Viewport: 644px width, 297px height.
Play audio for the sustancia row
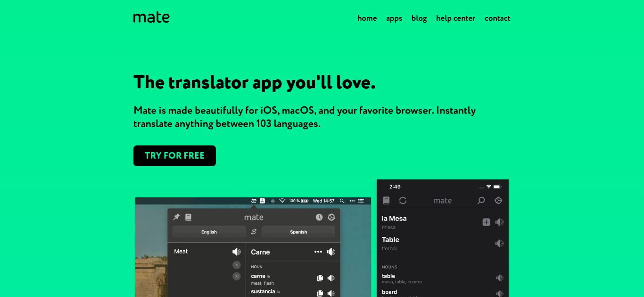point(331,293)
